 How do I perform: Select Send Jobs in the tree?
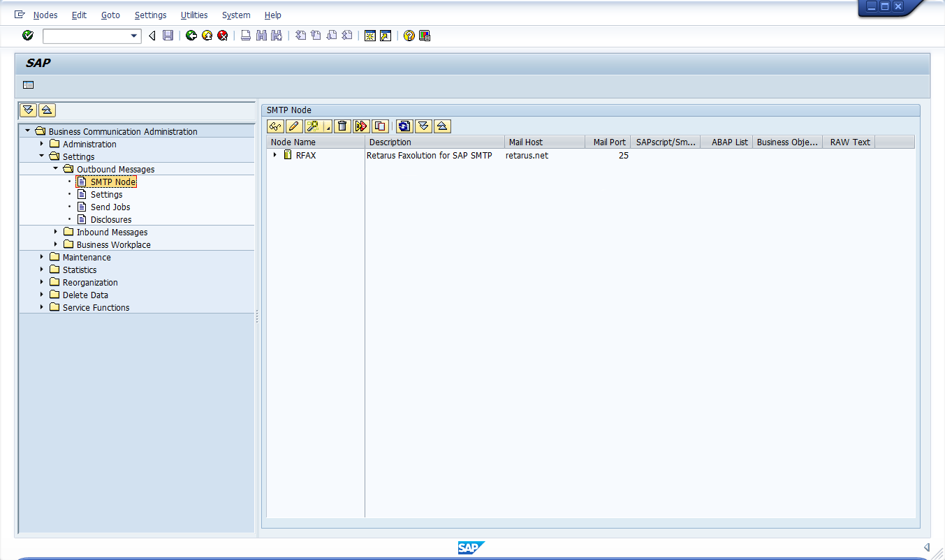pyautogui.click(x=110, y=207)
